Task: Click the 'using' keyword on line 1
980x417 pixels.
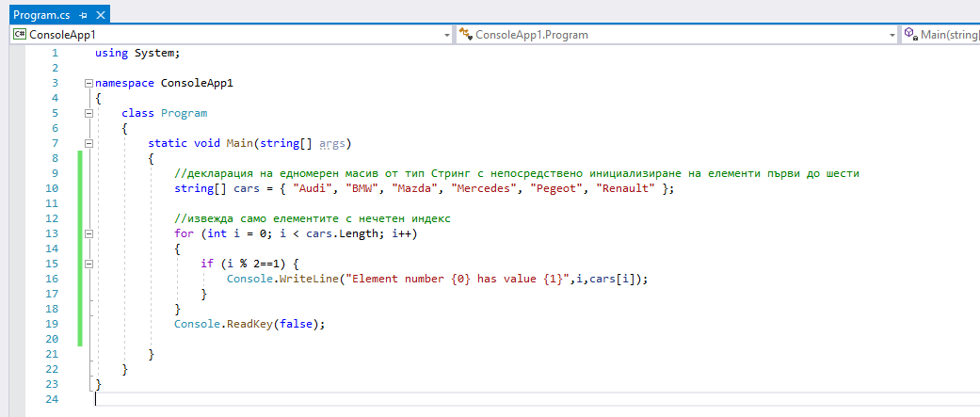Action: click(111, 53)
